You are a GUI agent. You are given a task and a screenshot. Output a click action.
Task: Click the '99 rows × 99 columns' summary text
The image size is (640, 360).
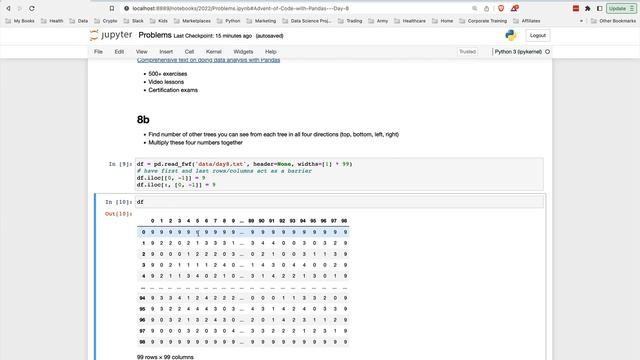[165, 357]
